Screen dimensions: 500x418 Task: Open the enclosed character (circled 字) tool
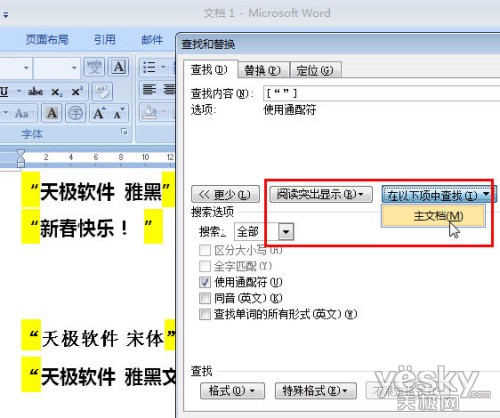76,113
